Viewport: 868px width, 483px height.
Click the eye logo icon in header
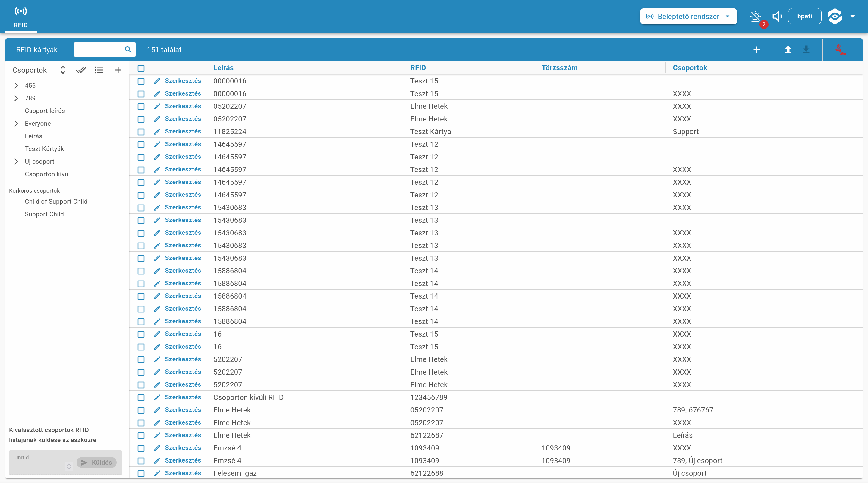point(835,17)
